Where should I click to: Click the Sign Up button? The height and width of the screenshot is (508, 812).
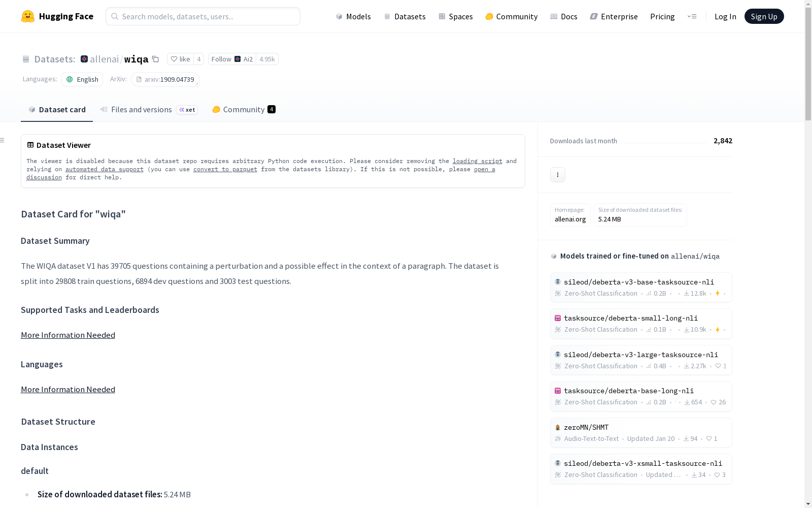tap(764, 16)
